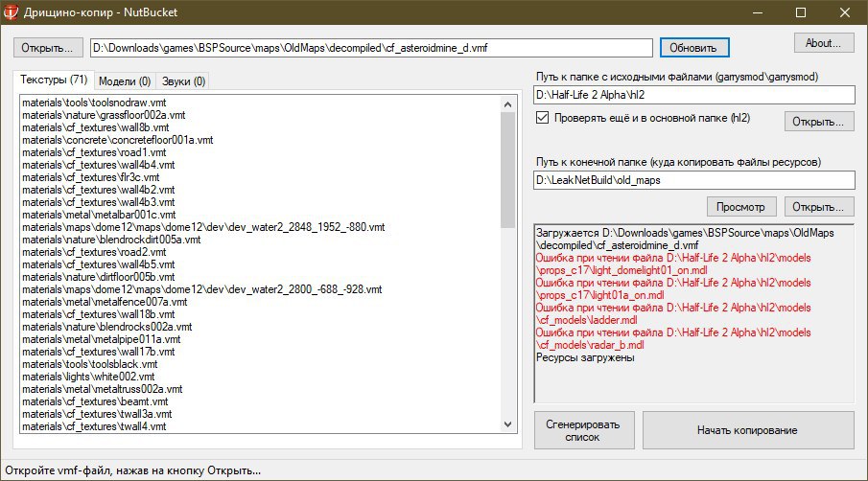Focus the destination folder field D:\LeakNetBuild\old_maps
This screenshot has height=481, width=868.
(x=694, y=180)
